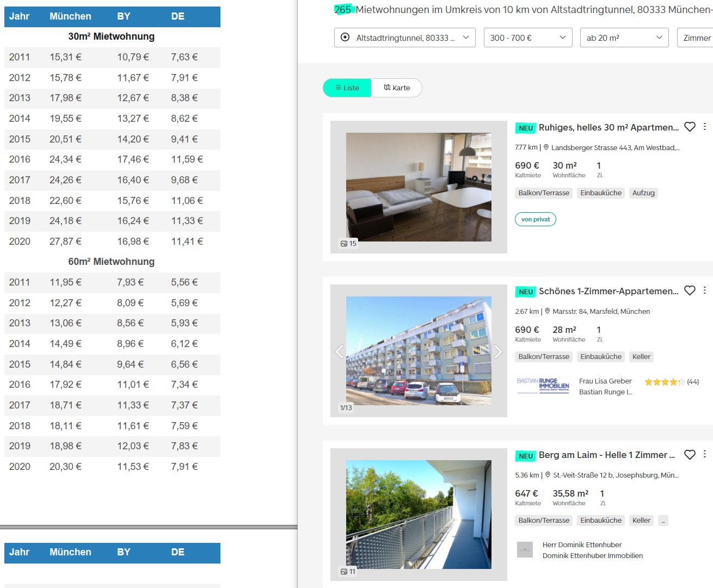
Task: Favorite the Schönes 1-Zimmer-Appartement listing
Action: 690,290
